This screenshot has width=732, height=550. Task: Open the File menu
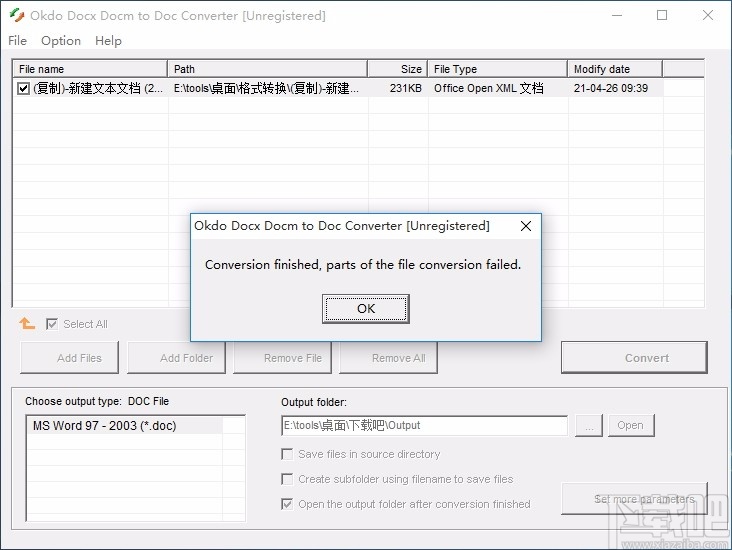click(17, 41)
